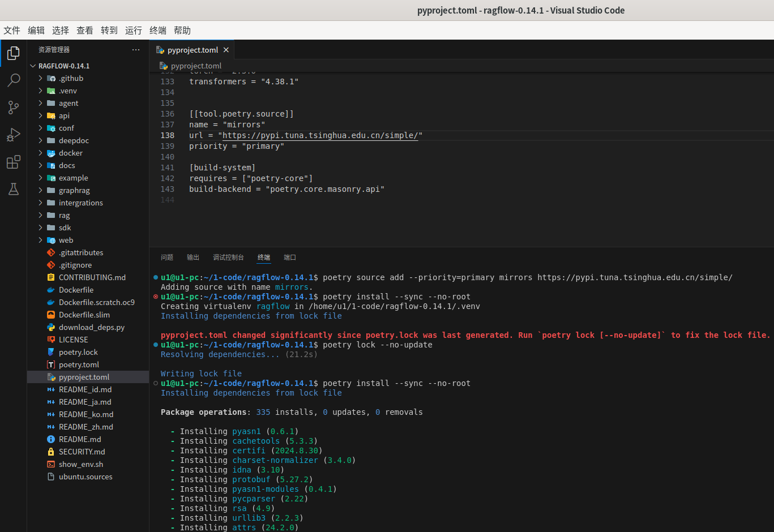Select pyproject.toml in the explorer
Screen dimensions: 774x532
point(88,377)
